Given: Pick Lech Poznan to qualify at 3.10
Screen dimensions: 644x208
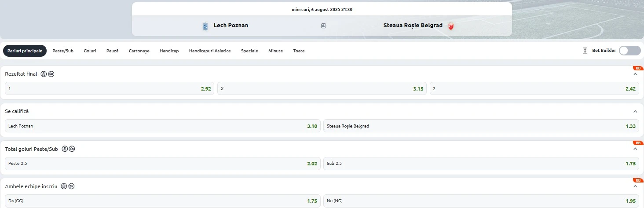Looking at the screenshot, I should [162, 126].
